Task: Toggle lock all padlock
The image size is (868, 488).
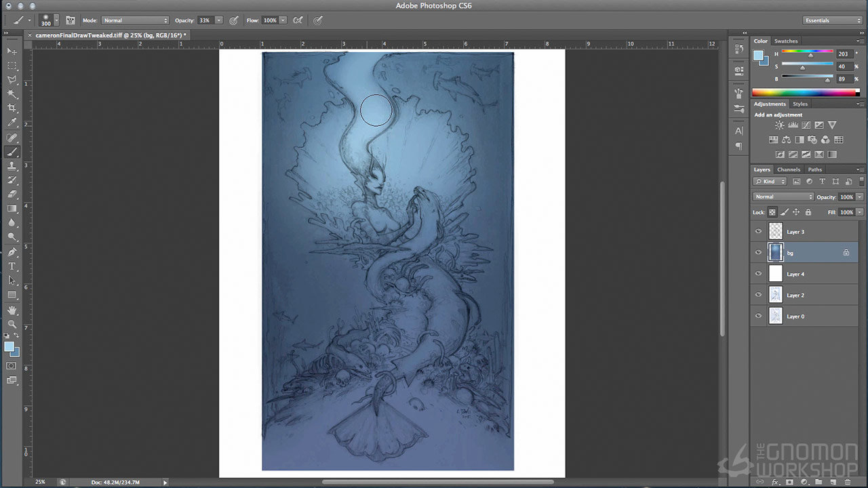Action: [x=808, y=212]
